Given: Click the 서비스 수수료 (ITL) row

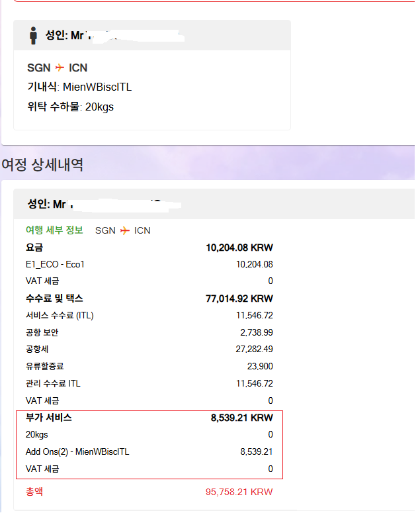Looking at the screenshot, I should click(149, 315).
